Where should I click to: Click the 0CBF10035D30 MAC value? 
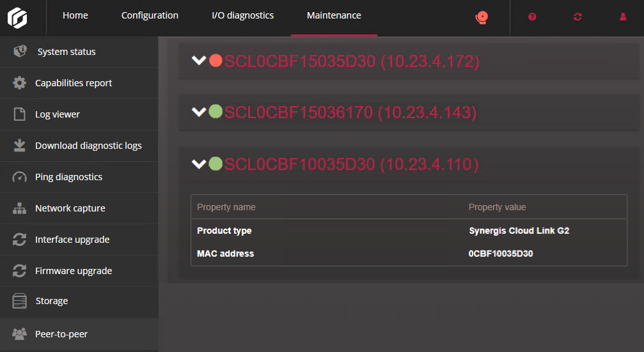[x=501, y=254]
